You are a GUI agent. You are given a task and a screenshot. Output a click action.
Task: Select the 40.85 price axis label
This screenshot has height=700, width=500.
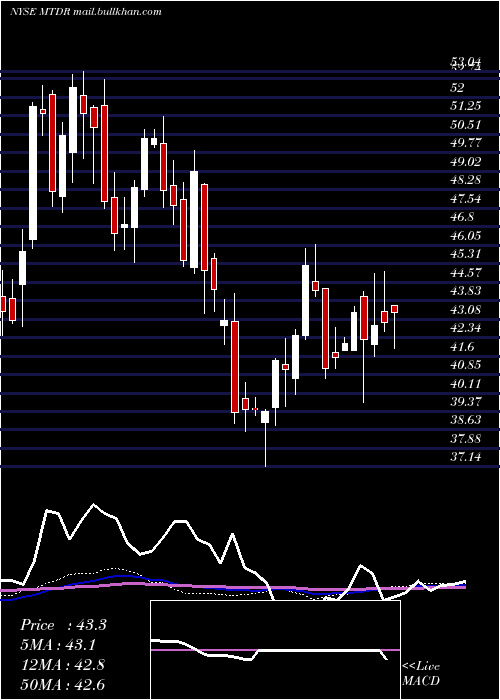(466, 365)
